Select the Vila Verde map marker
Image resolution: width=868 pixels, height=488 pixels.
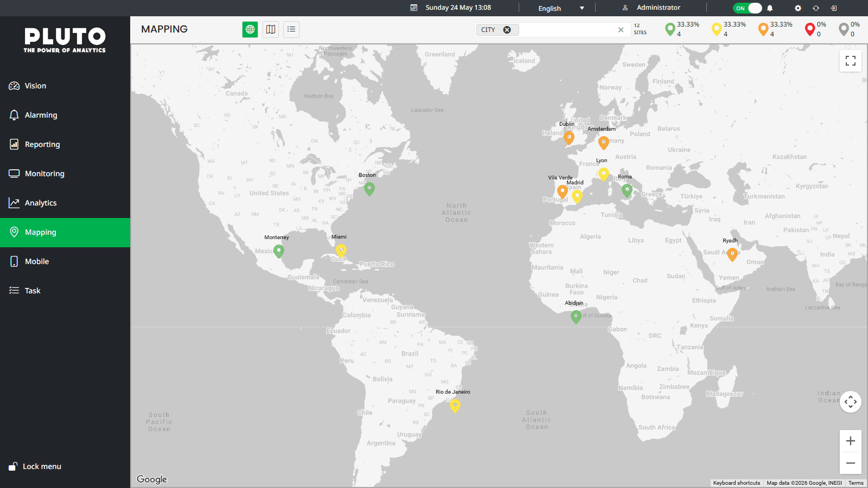[x=563, y=191]
